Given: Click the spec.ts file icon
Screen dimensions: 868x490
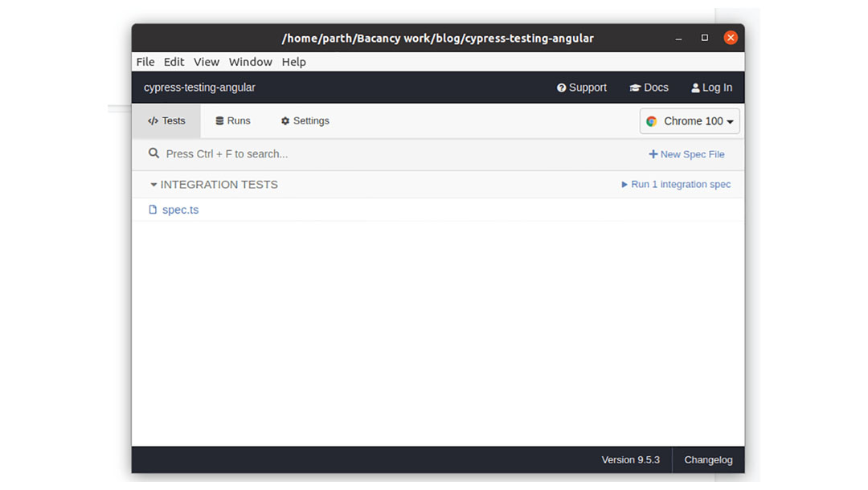Looking at the screenshot, I should tap(153, 210).
